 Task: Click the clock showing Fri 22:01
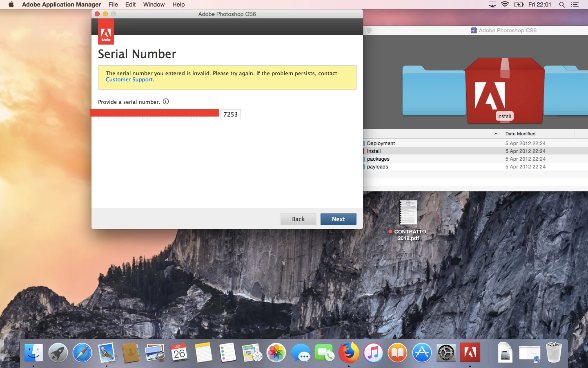[x=539, y=4]
